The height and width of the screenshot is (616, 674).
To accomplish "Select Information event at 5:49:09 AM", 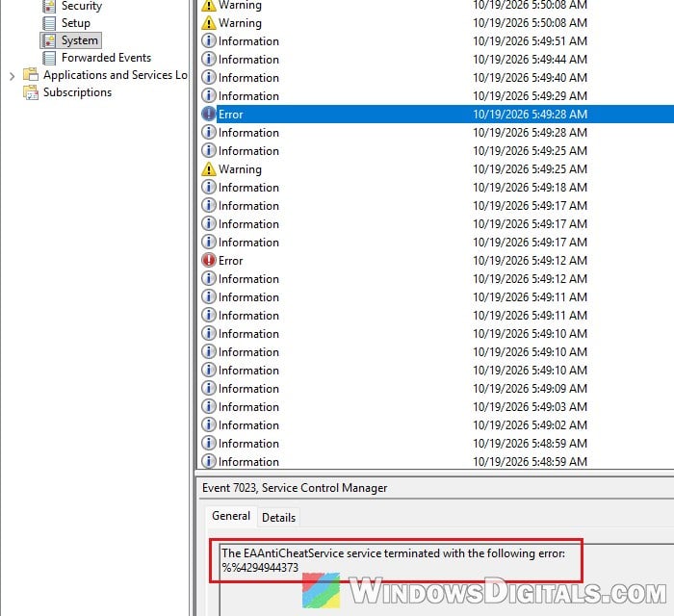I will 437,389.
